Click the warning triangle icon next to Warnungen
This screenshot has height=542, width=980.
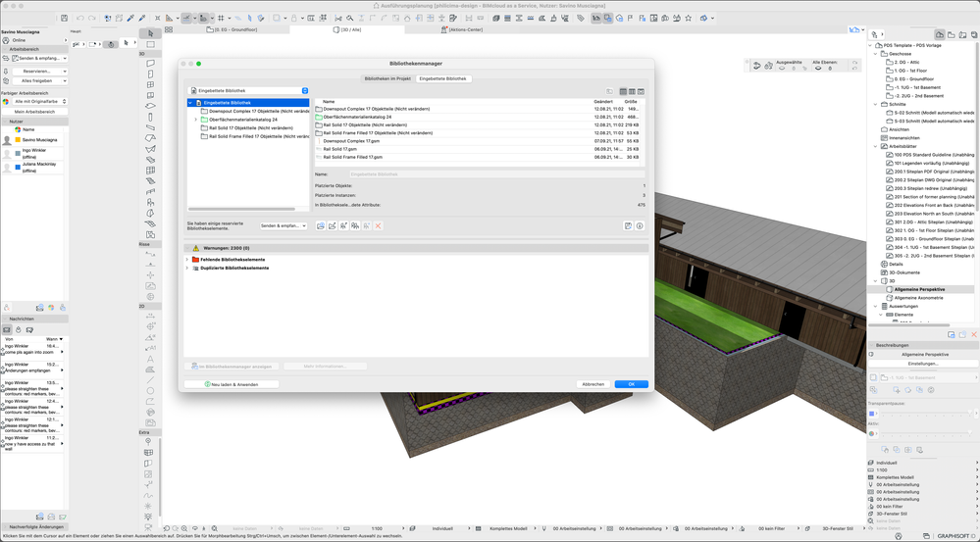(x=196, y=248)
